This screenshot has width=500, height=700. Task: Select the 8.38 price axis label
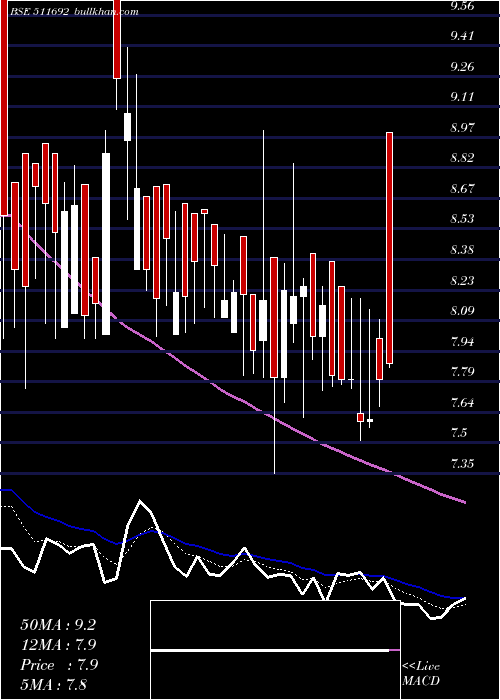(x=462, y=250)
